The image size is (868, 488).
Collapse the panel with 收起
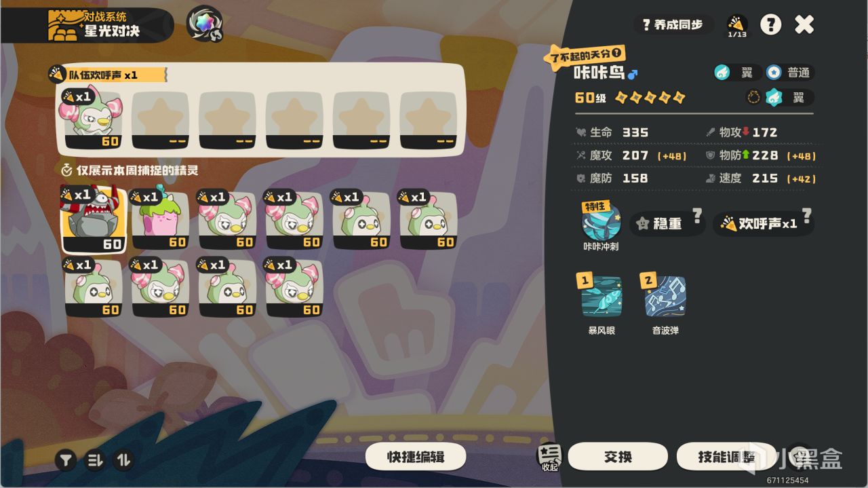(x=549, y=457)
